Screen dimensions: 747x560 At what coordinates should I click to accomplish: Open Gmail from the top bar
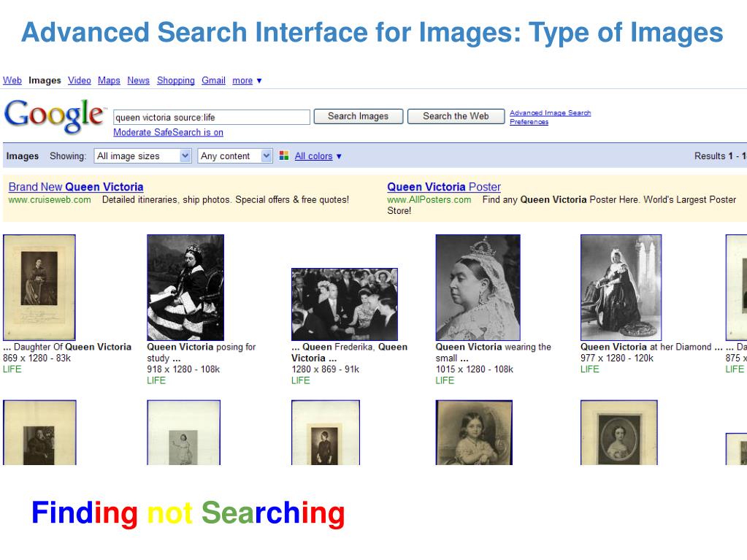[x=213, y=80]
